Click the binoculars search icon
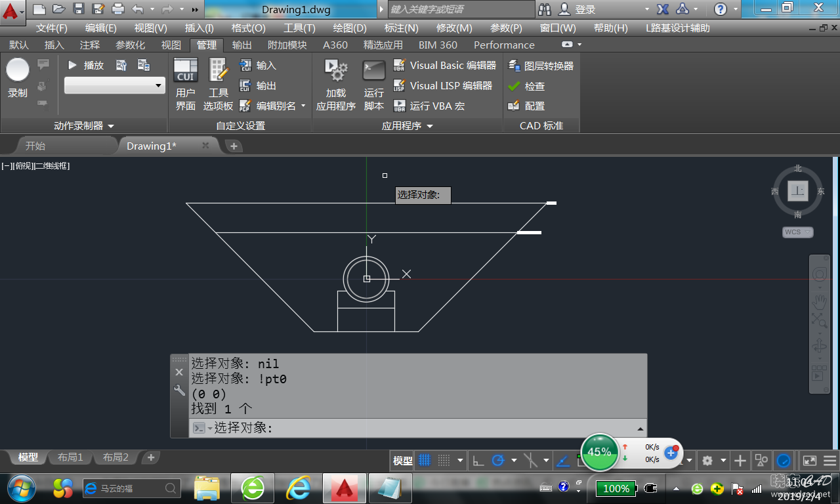 click(545, 9)
